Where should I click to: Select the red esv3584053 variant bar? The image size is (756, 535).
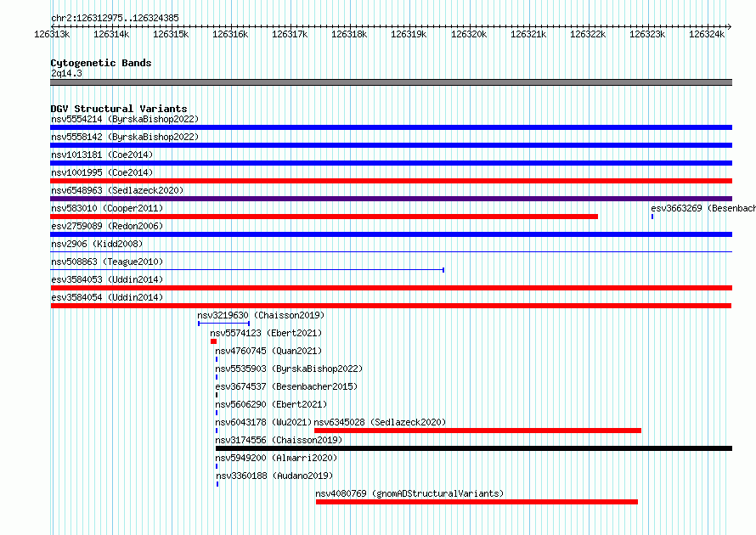coord(391,288)
